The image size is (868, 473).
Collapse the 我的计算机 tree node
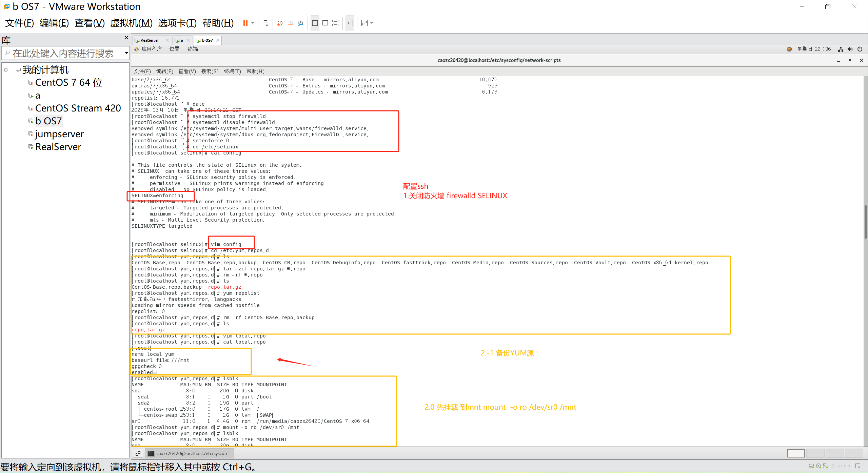tap(6, 70)
